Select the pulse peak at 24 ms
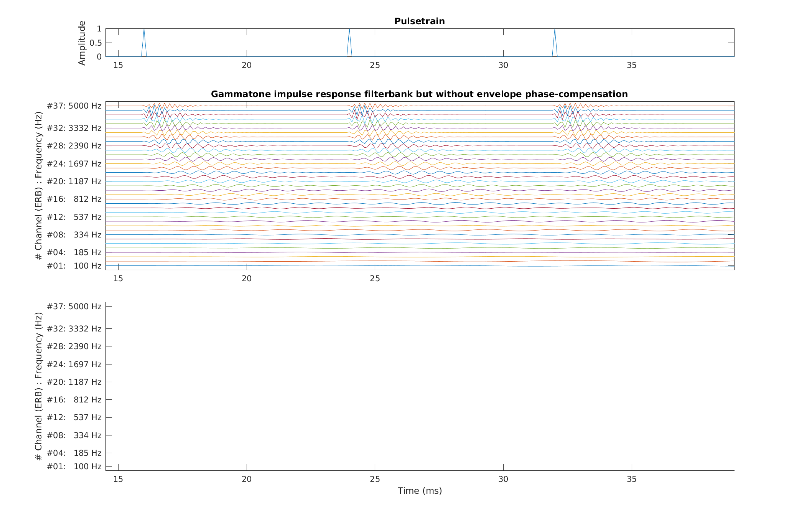This screenshot has height=521, width=812. coord(349,30)
